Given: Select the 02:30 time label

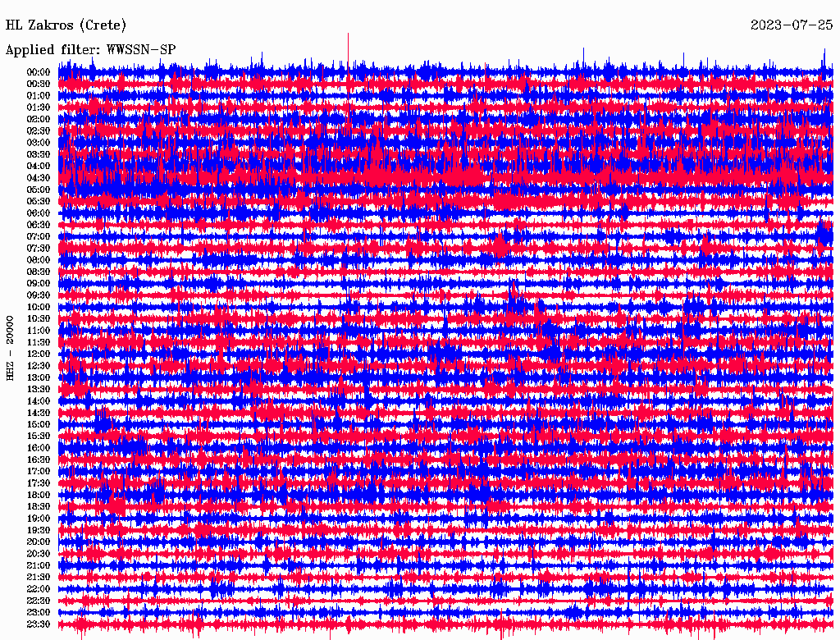Looking at the screenshot, I should tap(39, 130).
